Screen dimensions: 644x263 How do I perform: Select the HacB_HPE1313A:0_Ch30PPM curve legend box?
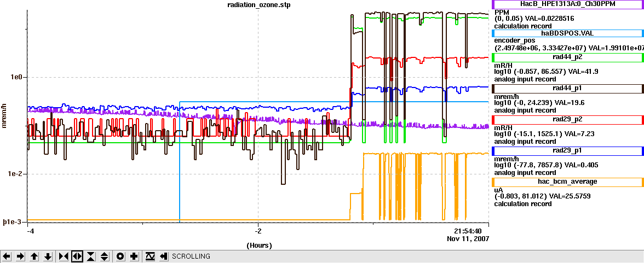click(567, 4)
